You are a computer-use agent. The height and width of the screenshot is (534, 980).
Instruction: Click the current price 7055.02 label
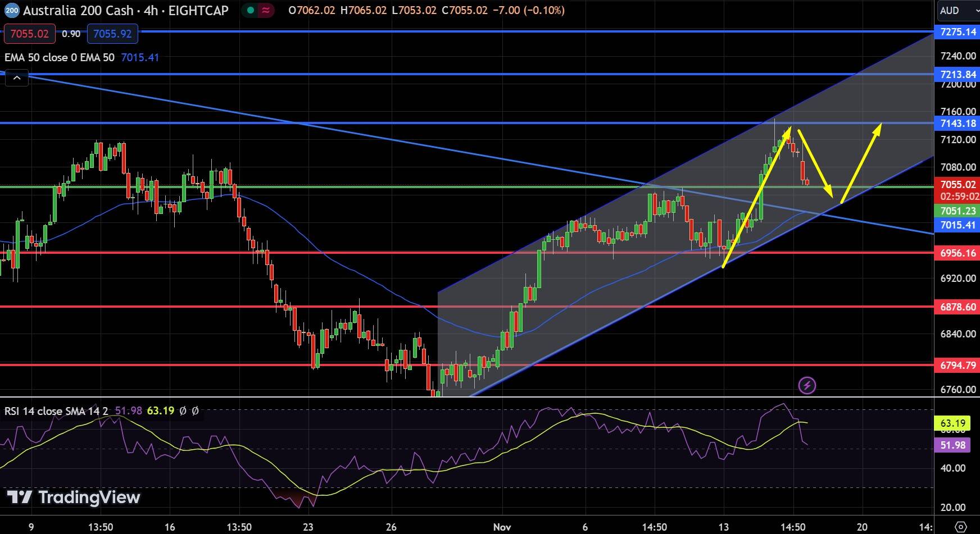[957, 184]
